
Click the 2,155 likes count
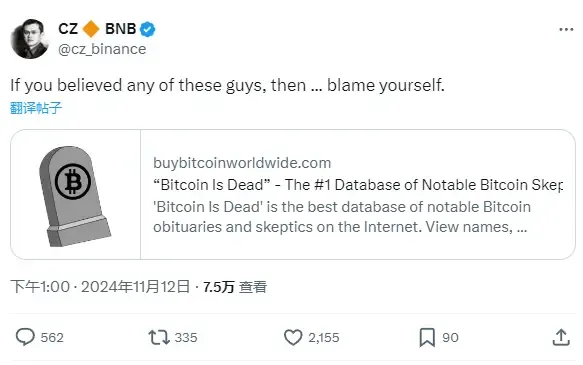[x=324, y=337]
